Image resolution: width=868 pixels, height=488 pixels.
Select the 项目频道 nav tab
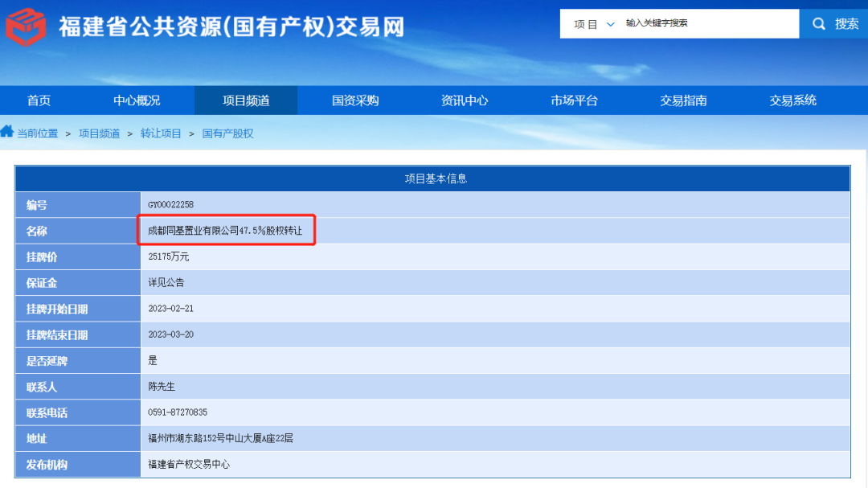[x=246, y=100]
